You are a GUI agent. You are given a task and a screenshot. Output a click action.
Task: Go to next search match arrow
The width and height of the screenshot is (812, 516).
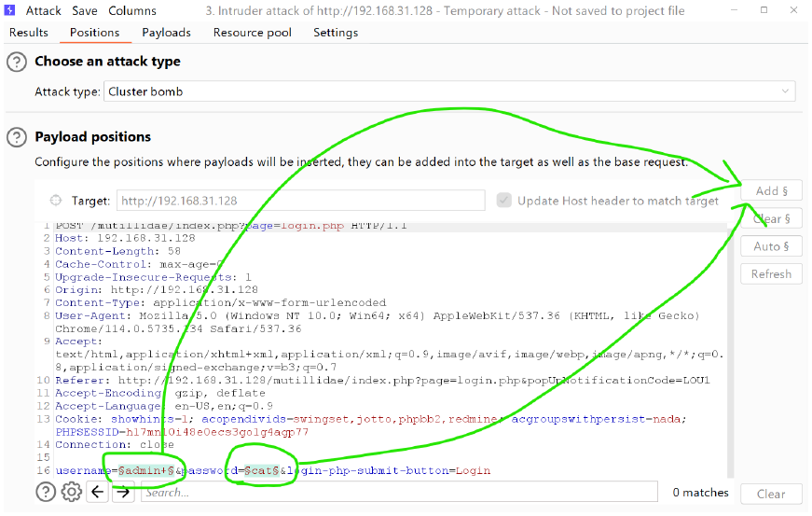(x=123, y=492)
